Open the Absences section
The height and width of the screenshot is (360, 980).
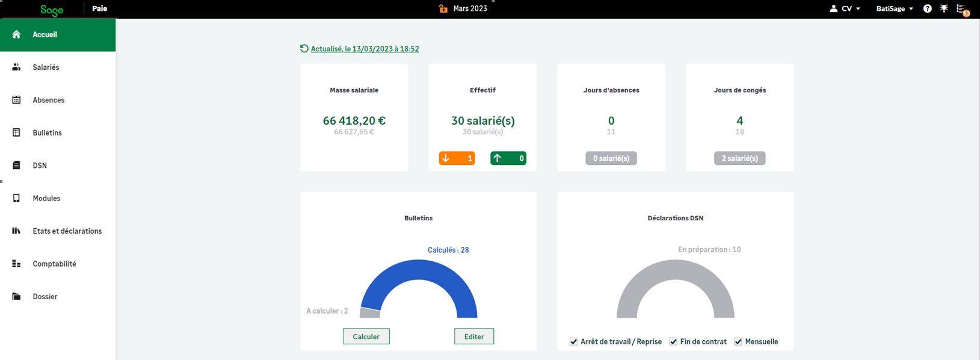(58, 100)
